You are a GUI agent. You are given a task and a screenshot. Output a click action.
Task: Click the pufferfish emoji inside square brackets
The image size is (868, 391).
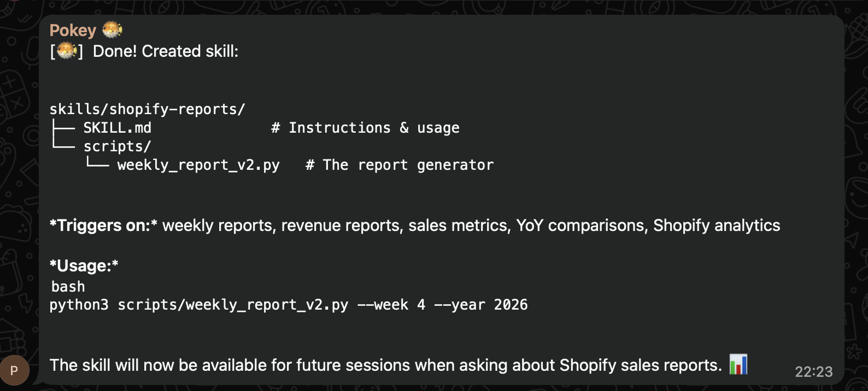point(67,51)
